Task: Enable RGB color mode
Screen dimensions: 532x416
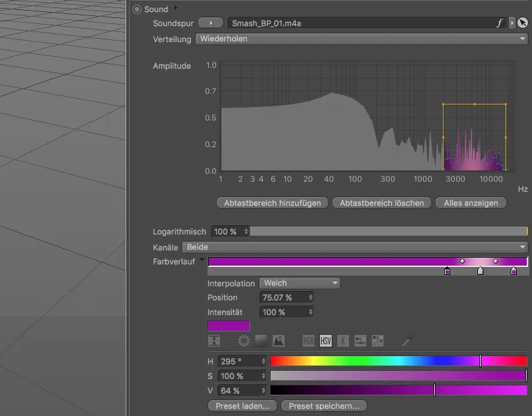Action: pyautogui.click(x=309, y=341)
